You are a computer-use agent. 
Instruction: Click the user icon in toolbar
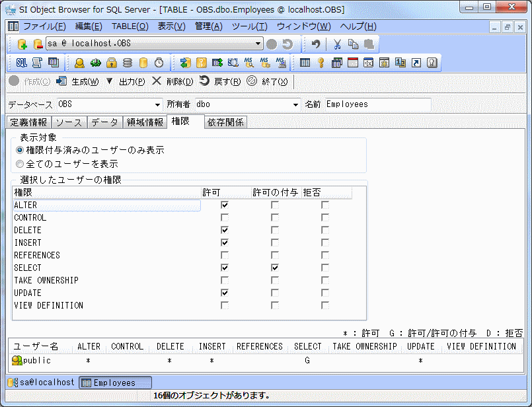click(79, 63)
